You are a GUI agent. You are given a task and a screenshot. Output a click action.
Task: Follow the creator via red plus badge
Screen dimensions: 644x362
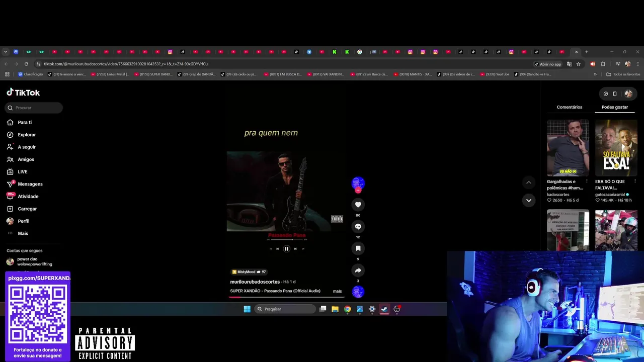358,190
